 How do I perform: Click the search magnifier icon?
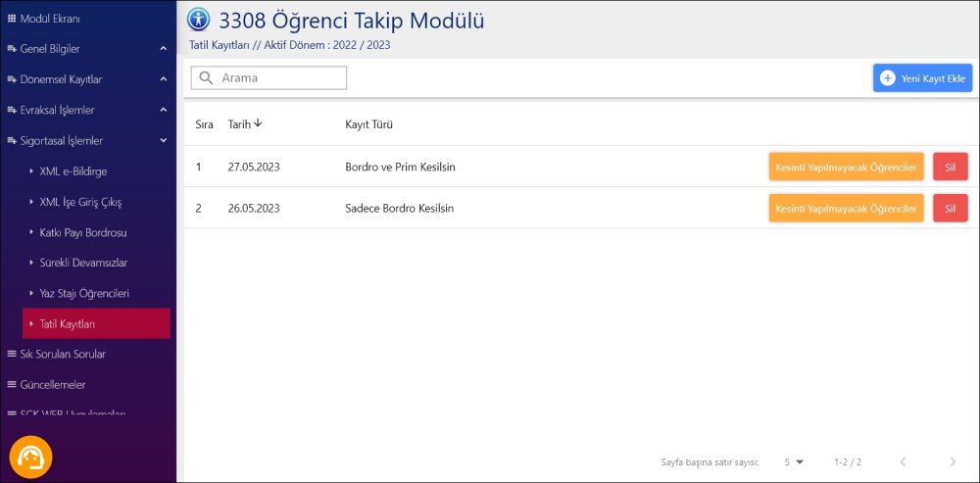pyautogui.click(x=206, y=77)
